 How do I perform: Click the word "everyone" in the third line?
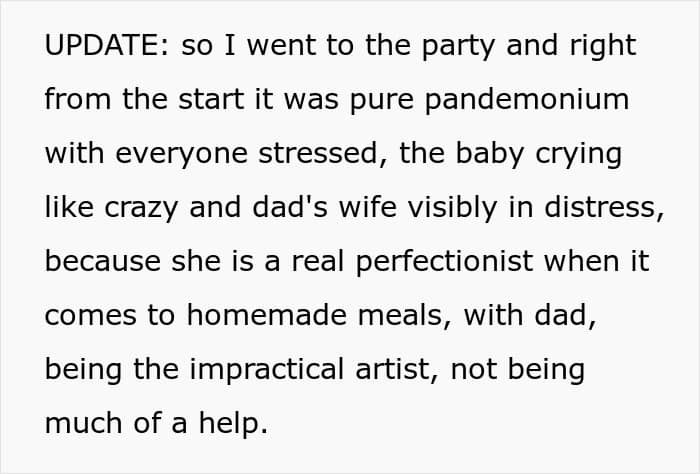coord(181,155)
